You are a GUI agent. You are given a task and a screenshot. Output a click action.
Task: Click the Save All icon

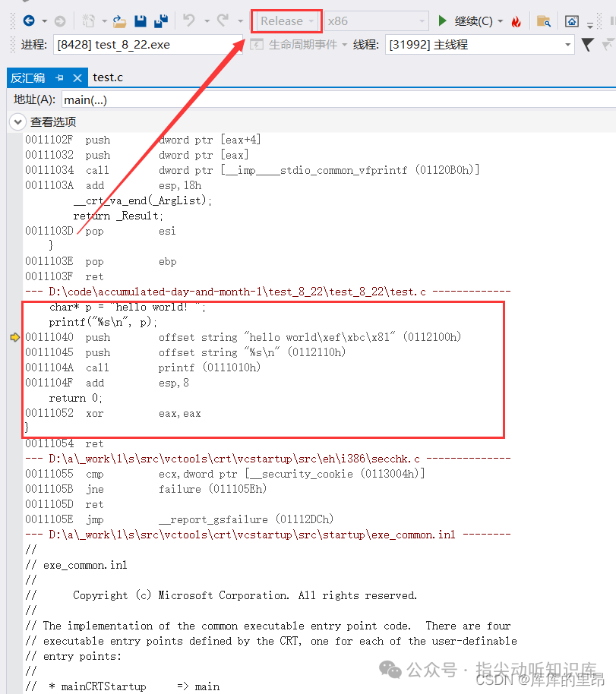click(161, 21)
